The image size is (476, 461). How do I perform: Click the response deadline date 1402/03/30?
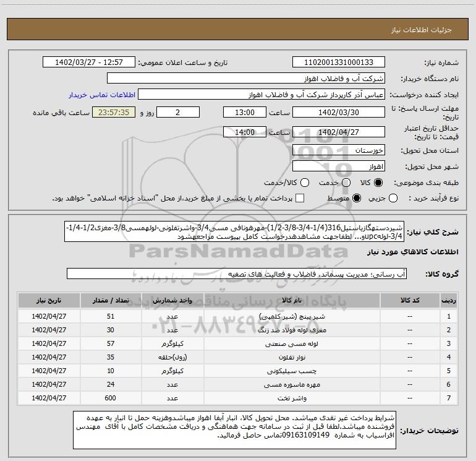(x=339, y=112)
